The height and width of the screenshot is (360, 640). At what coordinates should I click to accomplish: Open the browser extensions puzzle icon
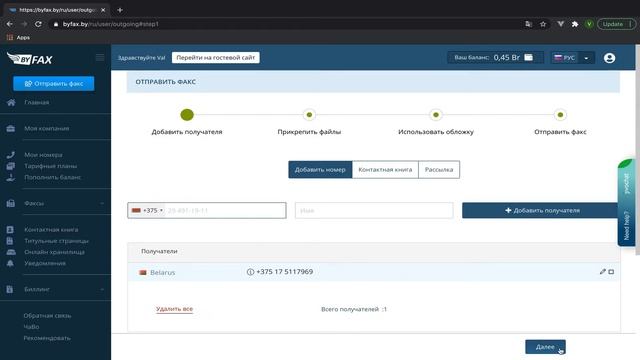pyautogui.click(x=575, y=24)
